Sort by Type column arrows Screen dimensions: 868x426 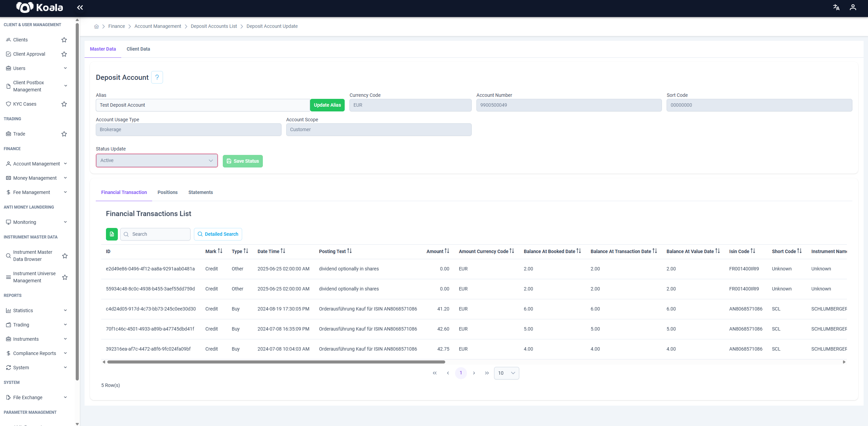[246, 251]
